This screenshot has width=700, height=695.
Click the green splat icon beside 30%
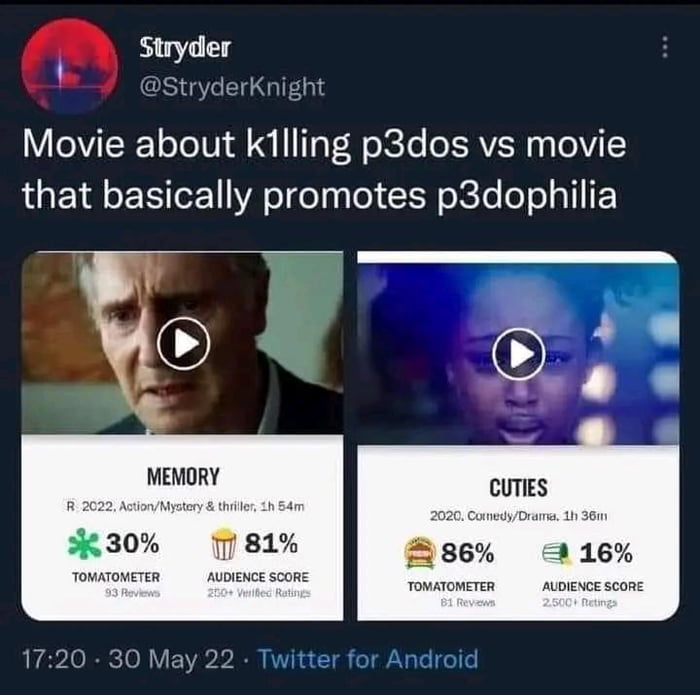tap(84, 544)
